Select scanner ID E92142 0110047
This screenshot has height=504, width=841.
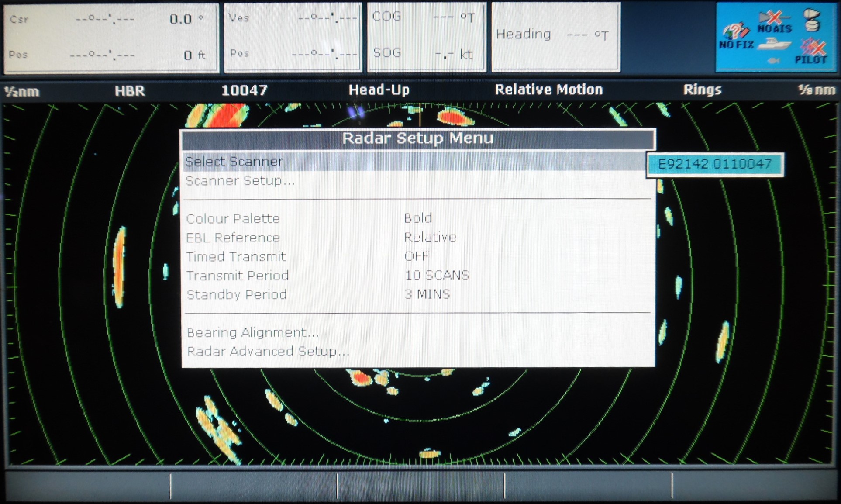click(715, 164)
